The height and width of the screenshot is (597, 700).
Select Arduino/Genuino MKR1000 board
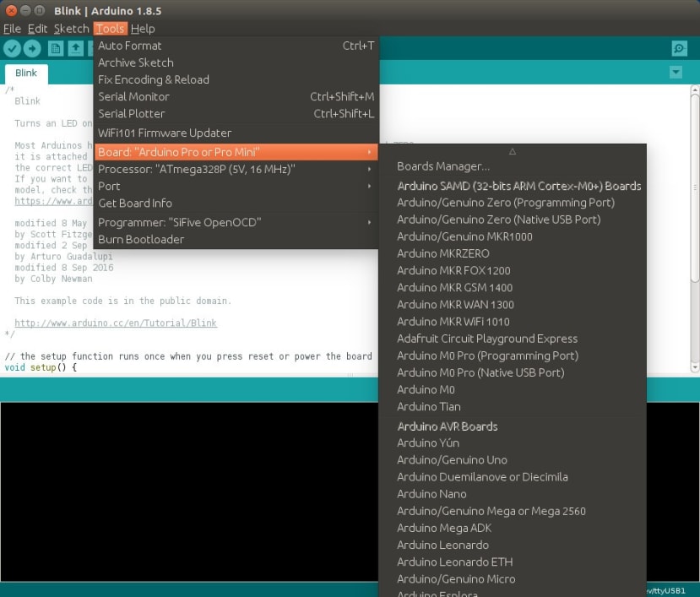[x=513, y=236]
